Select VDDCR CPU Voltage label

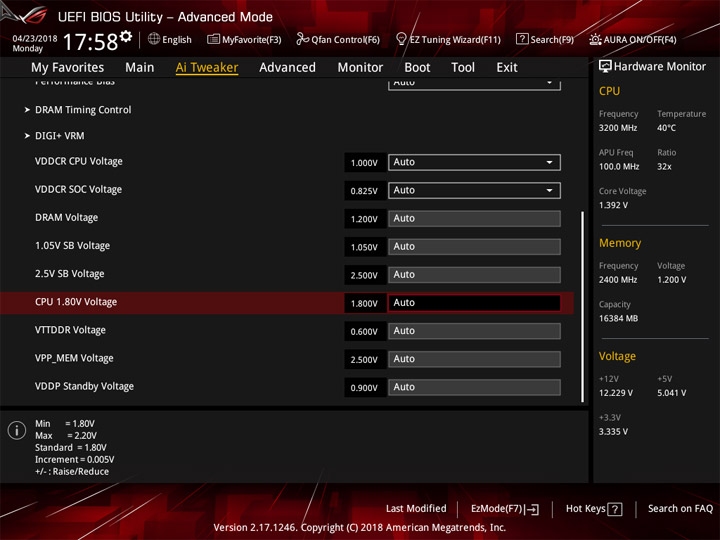pyautogui.click(x=79, y=162)
